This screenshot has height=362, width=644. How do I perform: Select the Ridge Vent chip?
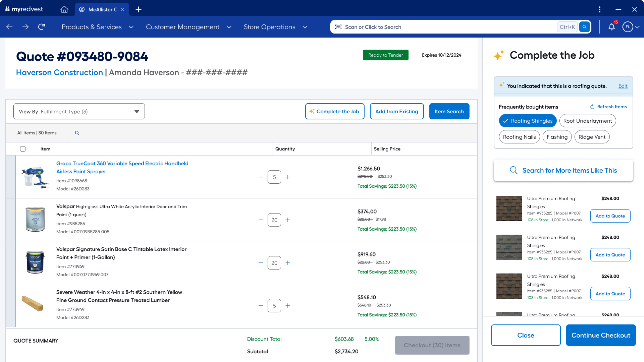coord(592,137)
